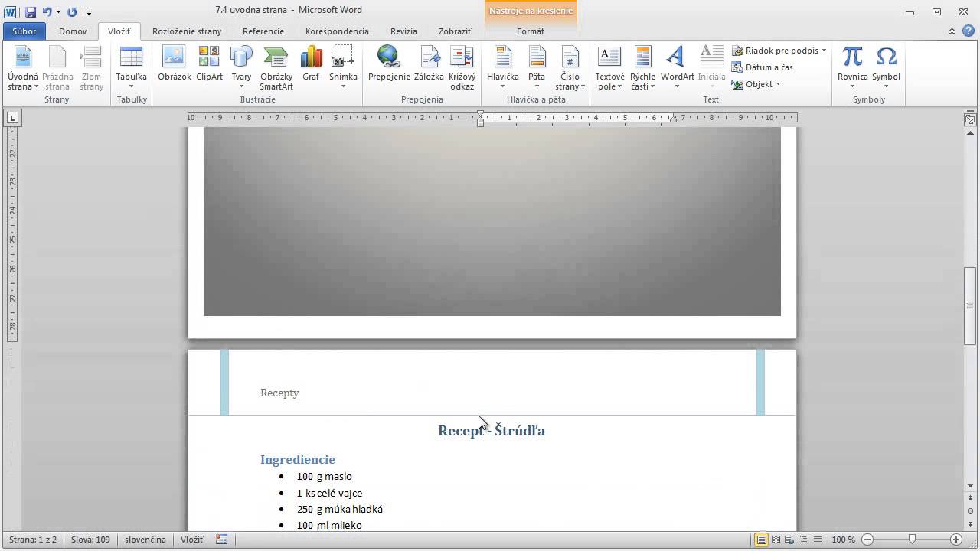Open the Päta footer menu
The width and height of the screenshot is (980, 551).
pyautogui.click(x=537, y=68)
